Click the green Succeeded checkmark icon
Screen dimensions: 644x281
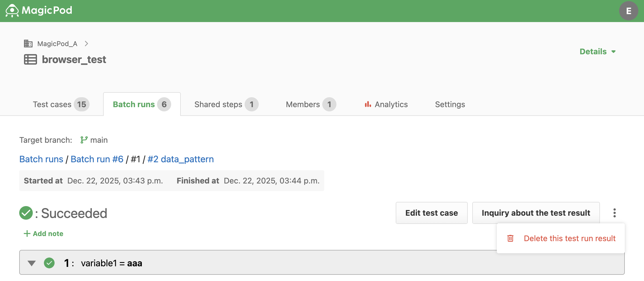pyautogui.click(x=26, y=213)
